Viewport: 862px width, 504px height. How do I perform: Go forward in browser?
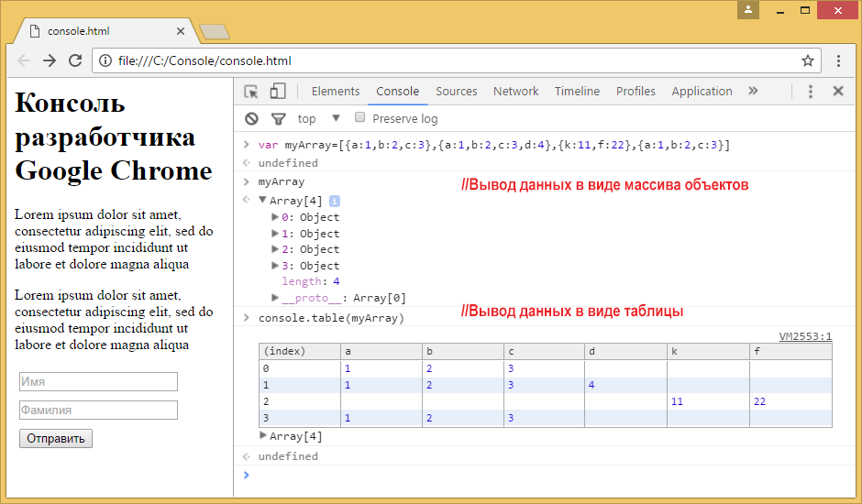point(50,60)
